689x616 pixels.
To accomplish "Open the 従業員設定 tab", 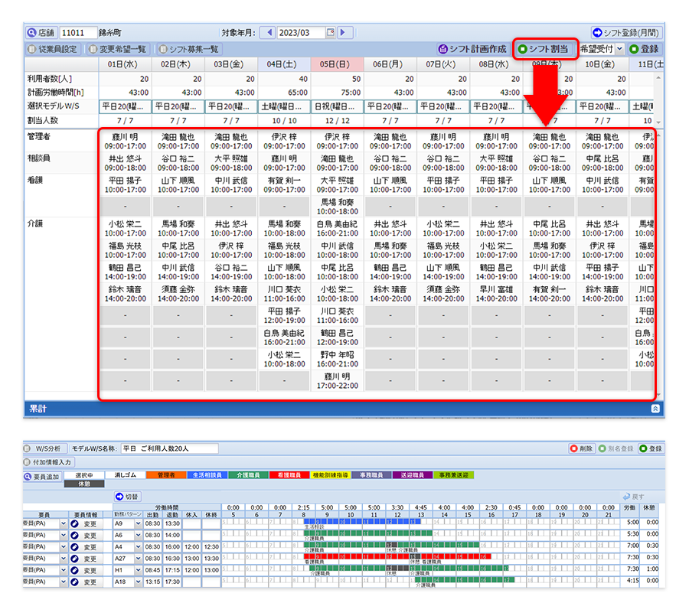I will [53, 49].
